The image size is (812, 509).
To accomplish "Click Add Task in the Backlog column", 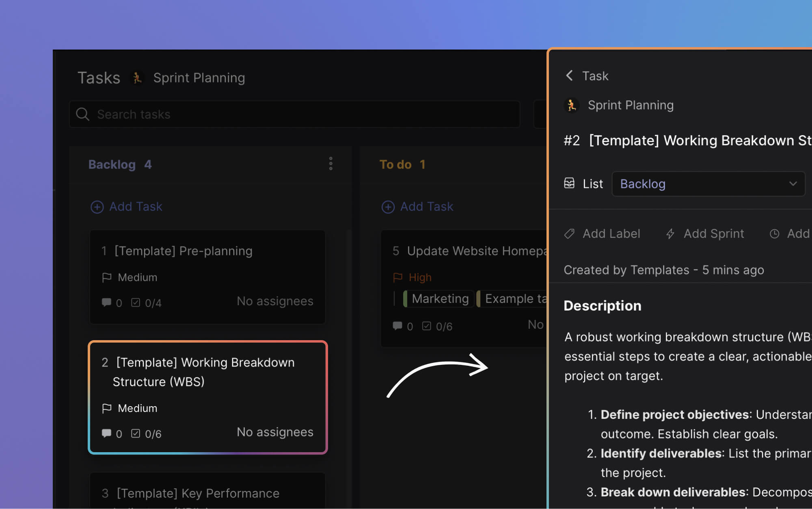I will tap(127, 207).
